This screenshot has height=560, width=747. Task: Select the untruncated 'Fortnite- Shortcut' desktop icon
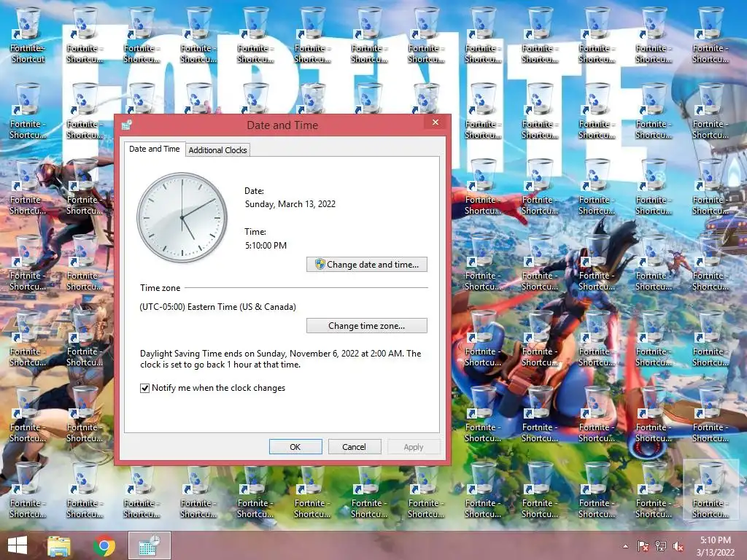(28, 36)
